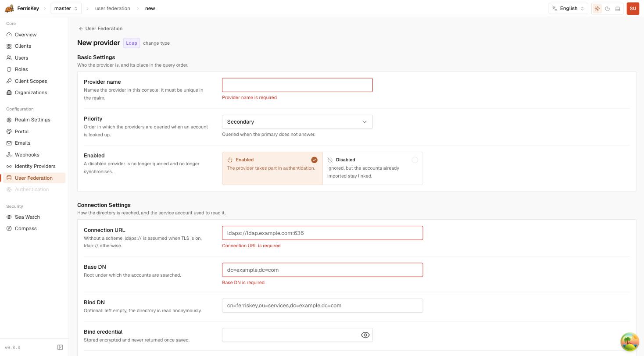Click the new breadcrumb item
644x356 pixels.
[150, 8]
